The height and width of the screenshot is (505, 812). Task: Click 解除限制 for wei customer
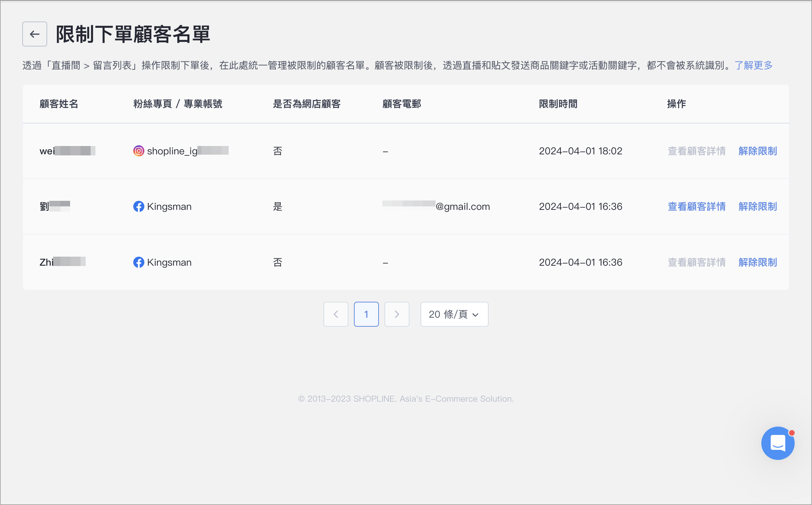coord(758,151)
